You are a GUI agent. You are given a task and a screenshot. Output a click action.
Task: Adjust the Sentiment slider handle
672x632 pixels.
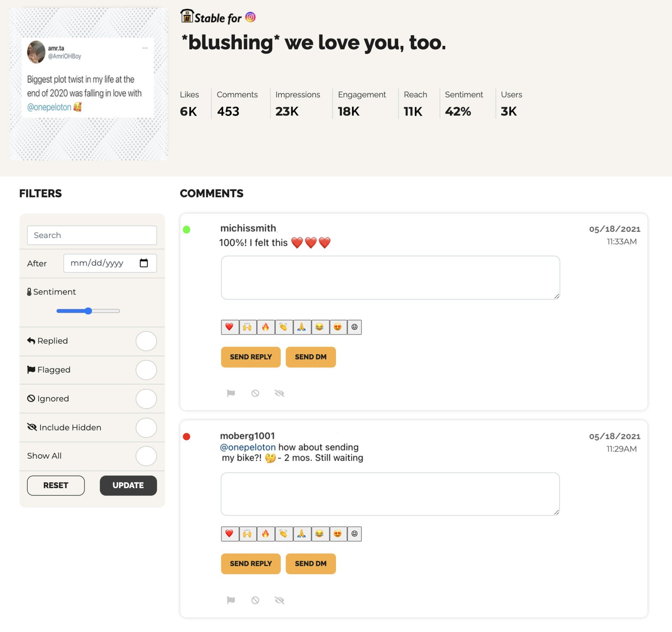tap(89, 311)
